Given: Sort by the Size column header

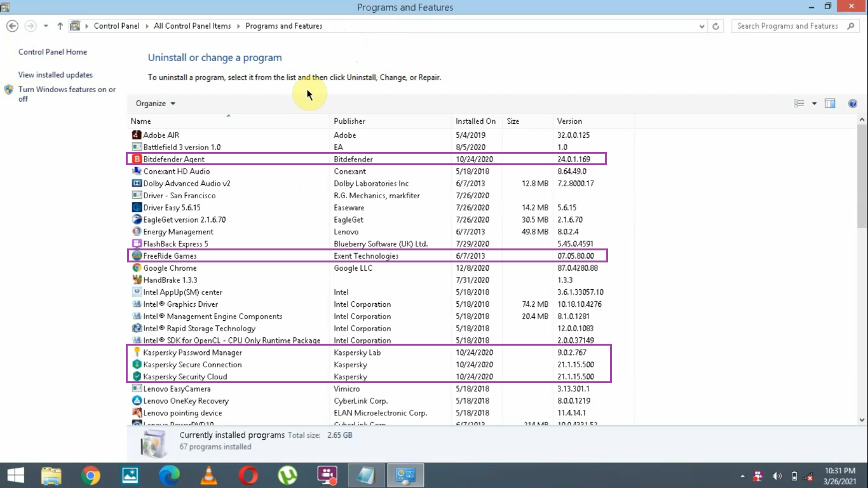Looking at the screenshot, I should pyautogui.click(x=528, y=121).
